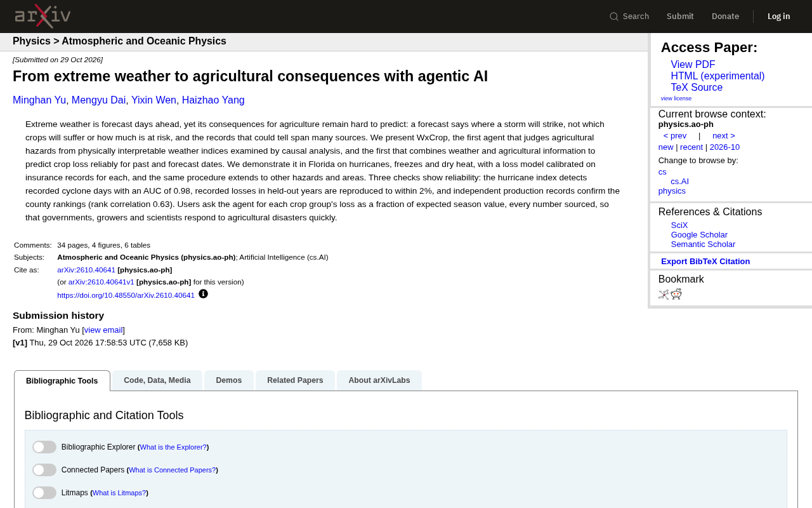Image resolution: width=812 pixels, height=508 pixels.
Task: Click the Donate header link
Action: 725,17
